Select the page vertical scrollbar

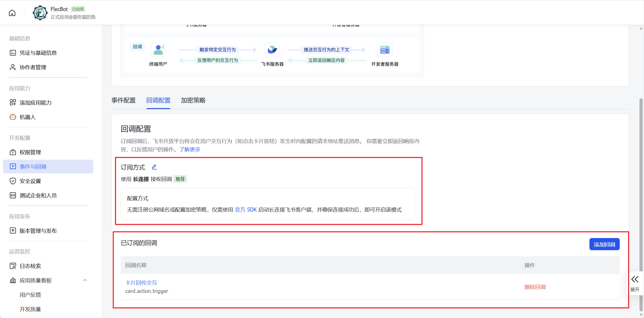pos(641,205)
